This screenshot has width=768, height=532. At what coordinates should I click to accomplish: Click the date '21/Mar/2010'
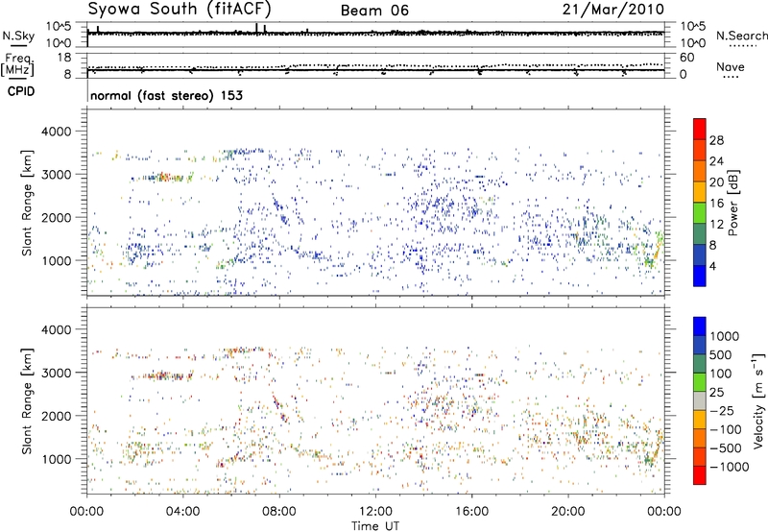tap(612, 10)
